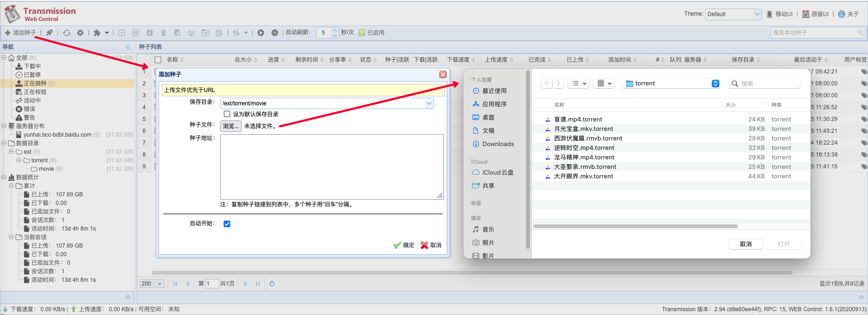This screenshot has height=315, width=868.
Task: Open the About (关于) link
Action: coord(849,14)
